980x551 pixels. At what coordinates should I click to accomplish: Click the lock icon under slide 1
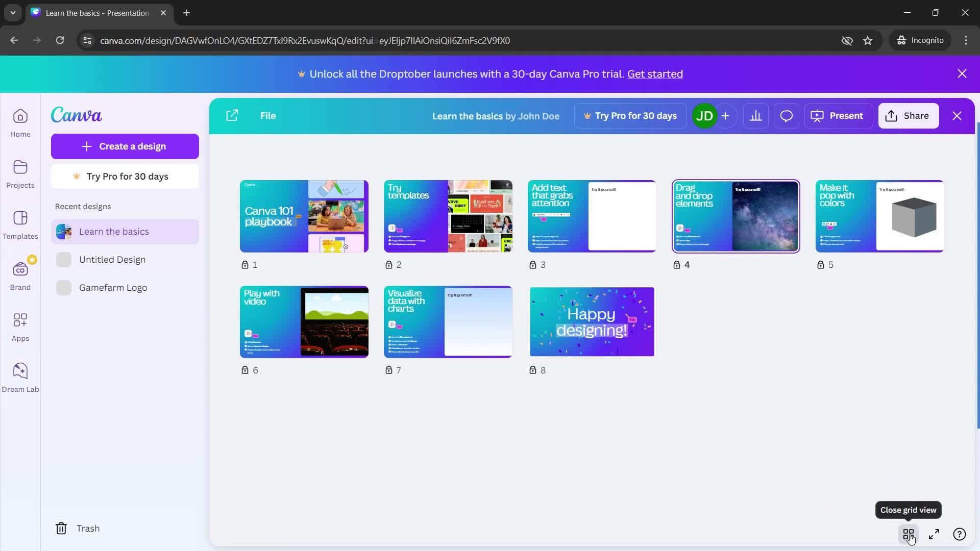point(245,265)
